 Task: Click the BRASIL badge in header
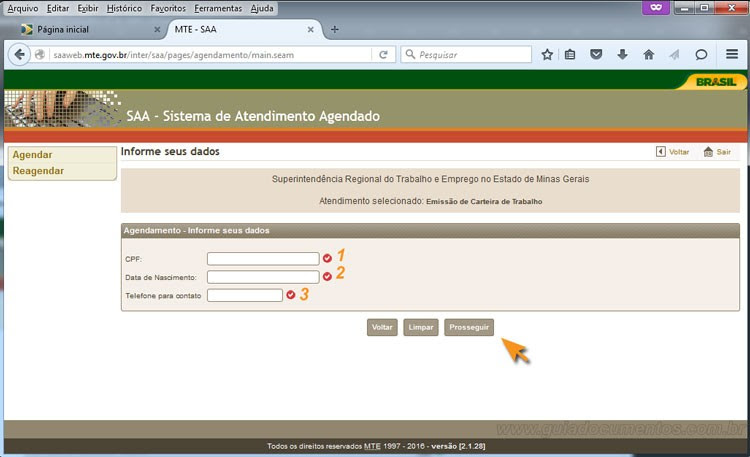point(714,82)
